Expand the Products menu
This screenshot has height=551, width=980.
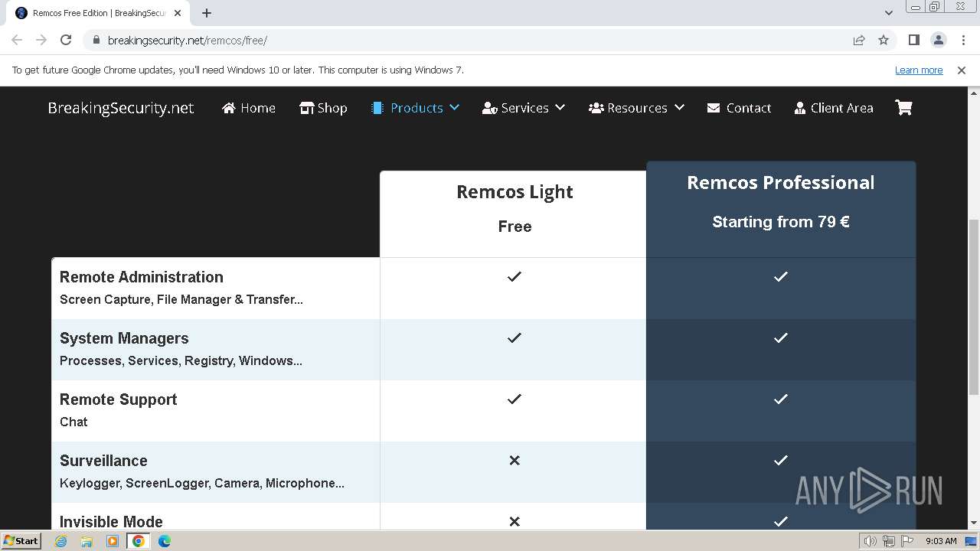coord(415,108)
